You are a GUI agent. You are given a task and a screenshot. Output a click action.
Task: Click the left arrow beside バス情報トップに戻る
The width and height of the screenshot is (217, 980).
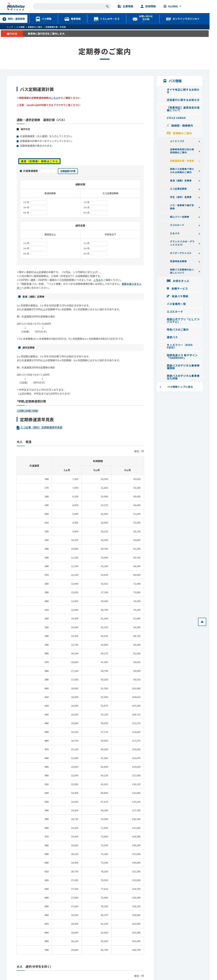[x=160, y=387]
